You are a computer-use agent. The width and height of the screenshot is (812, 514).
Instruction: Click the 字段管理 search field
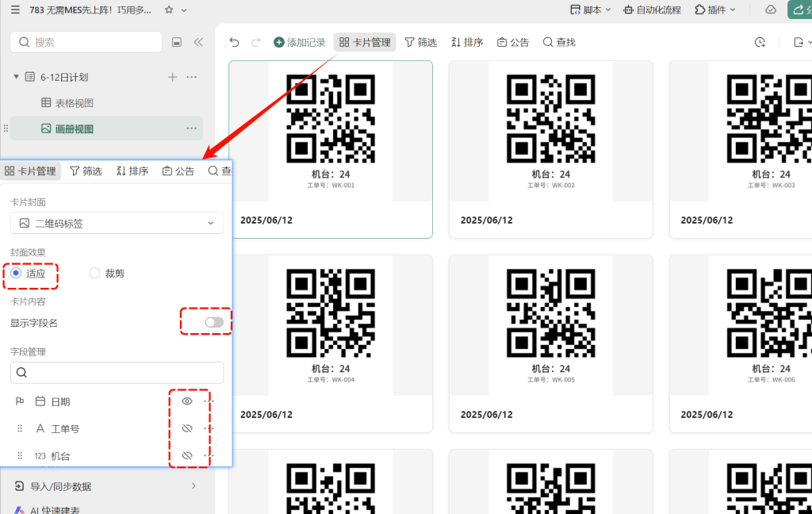click(117, 373)
